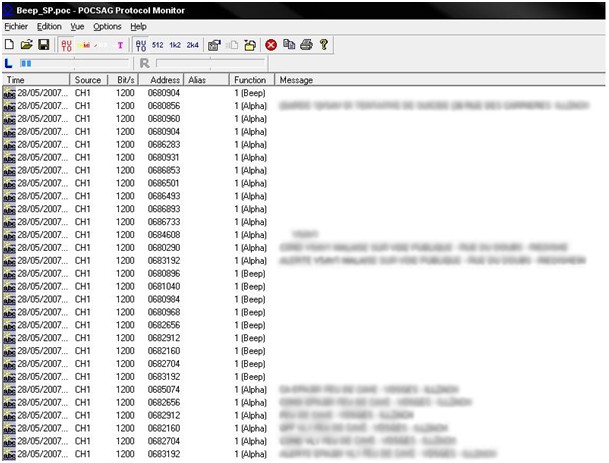Save the log using the floppy icon
The height and width of the screenshot is (463, 609).
click(44, 45)
